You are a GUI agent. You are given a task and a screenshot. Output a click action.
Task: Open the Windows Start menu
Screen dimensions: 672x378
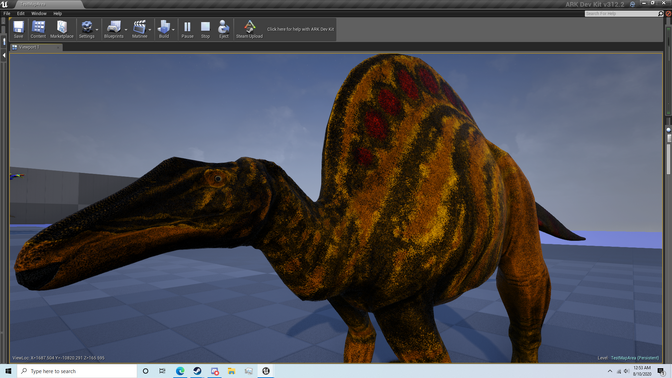pyautogui.click(x=8, y=371)
